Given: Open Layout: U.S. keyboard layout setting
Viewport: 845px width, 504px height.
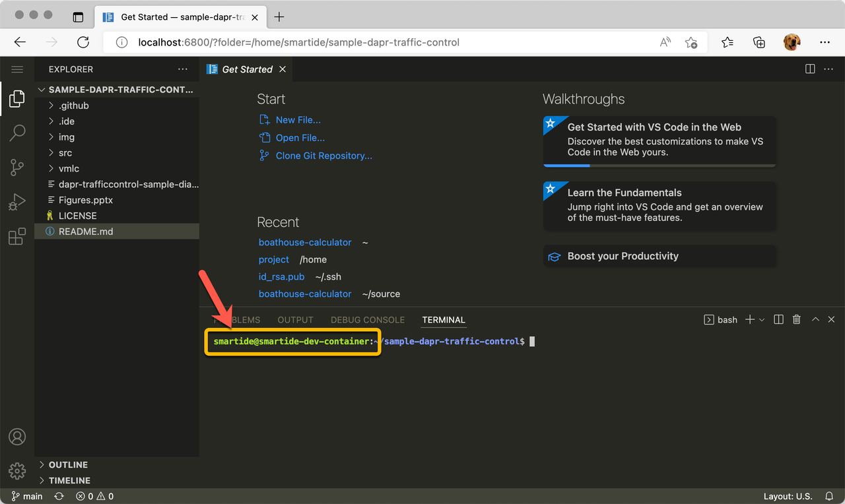Looking at the screenshot, I should click(788, 496).
